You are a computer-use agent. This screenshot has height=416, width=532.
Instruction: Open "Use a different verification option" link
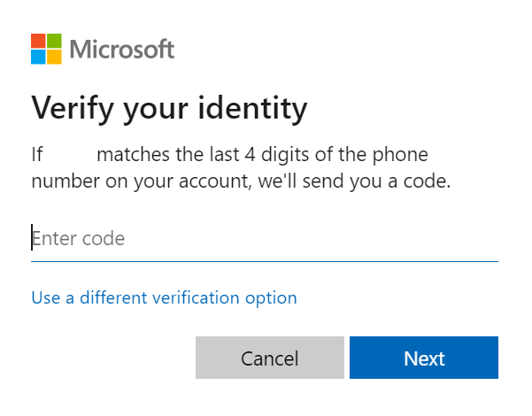tap(164, 297)
